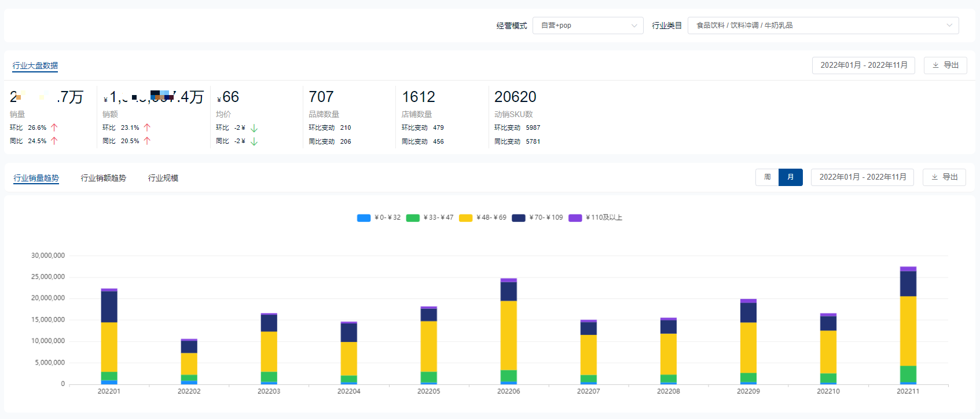980x419 pixels.
Task: Click the 店铺数量 label
Action: (x=417, y=114)
